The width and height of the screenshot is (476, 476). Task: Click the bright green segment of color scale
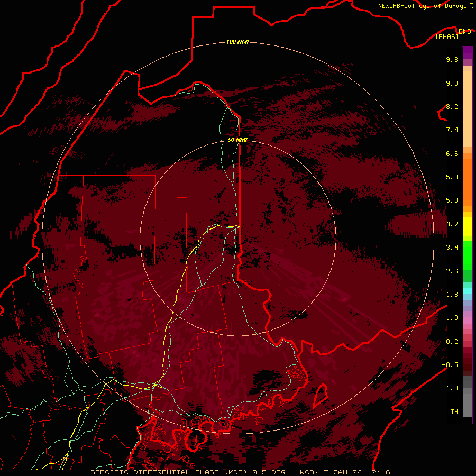pos(467,255)
